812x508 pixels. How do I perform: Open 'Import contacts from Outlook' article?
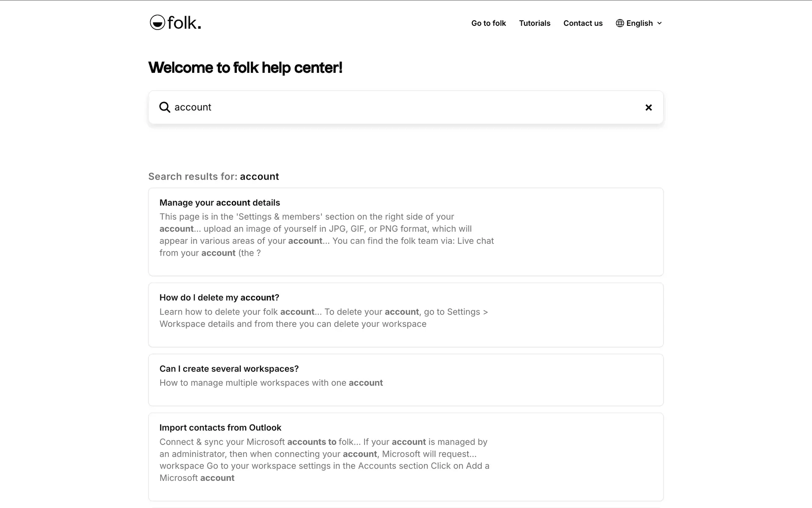pos(220,428)
